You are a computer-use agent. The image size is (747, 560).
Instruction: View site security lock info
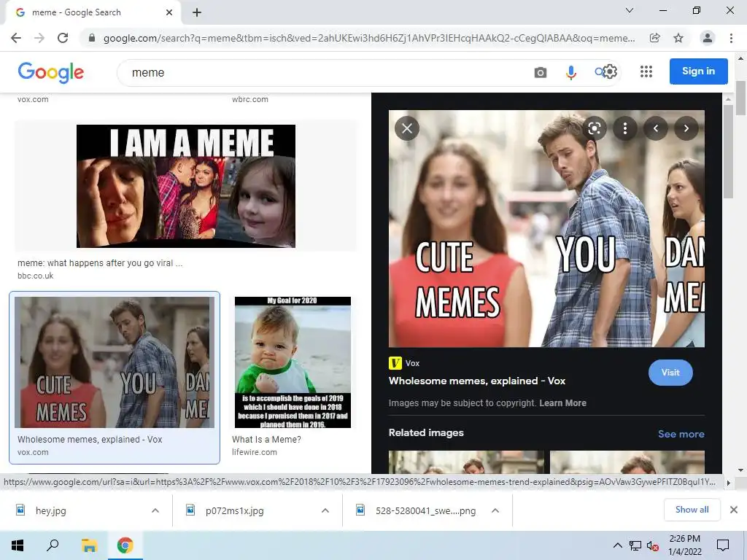(x=92, y=38)
